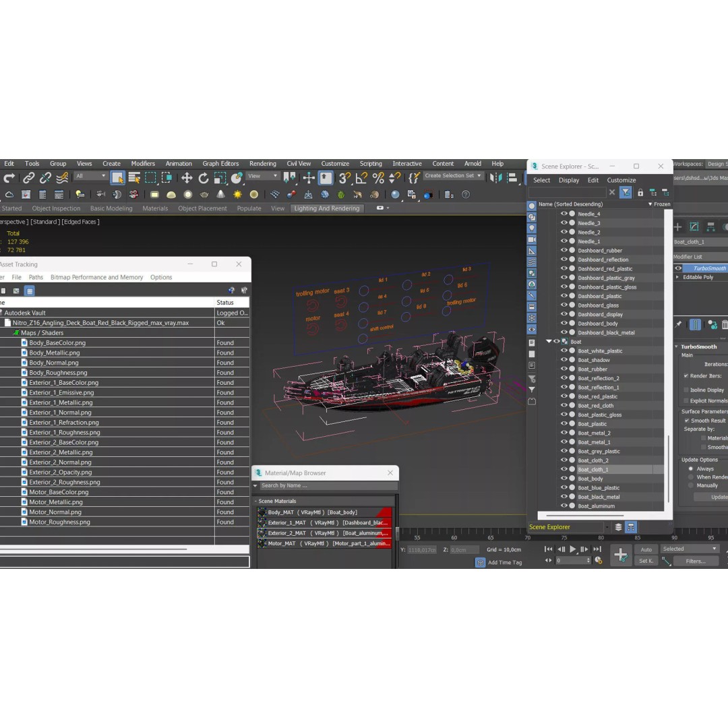Hide Dashboard_rubber with its eye icon
728x728 pixels.
pyautogui.click(x=564, y=250)
